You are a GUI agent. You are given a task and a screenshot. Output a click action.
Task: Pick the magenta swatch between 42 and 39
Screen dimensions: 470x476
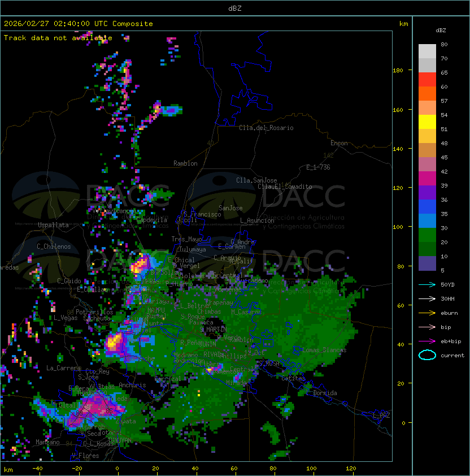click(427, 178)
